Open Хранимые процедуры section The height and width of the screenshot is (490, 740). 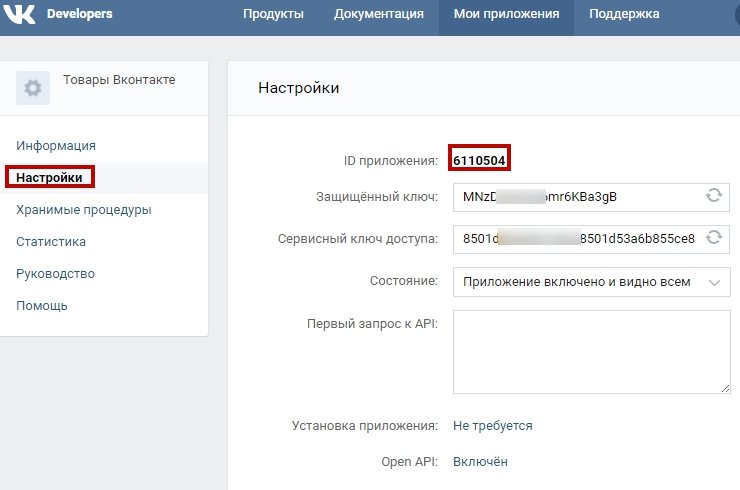(x=84, y=210)
